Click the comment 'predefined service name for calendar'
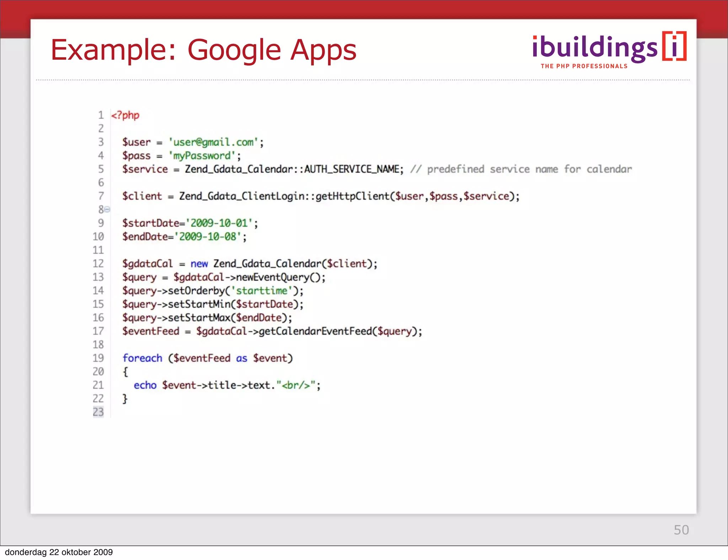 [x=530, y=169]
